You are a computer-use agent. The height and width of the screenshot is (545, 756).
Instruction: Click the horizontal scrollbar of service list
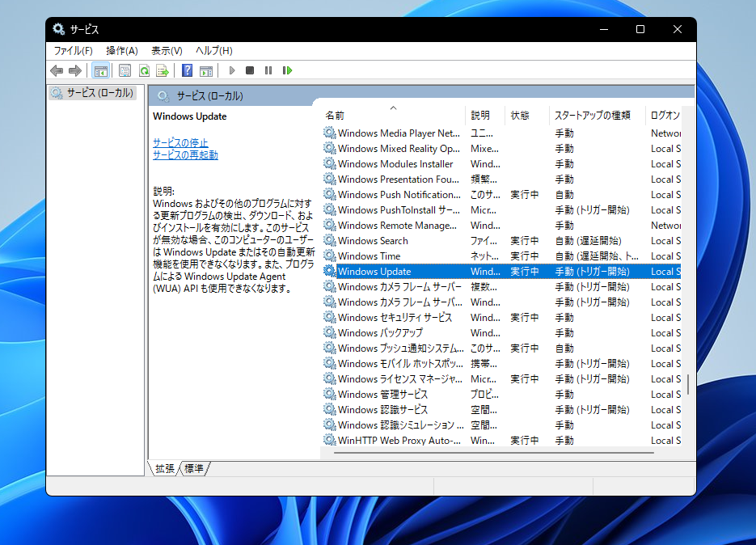click(x=494, y=453)
